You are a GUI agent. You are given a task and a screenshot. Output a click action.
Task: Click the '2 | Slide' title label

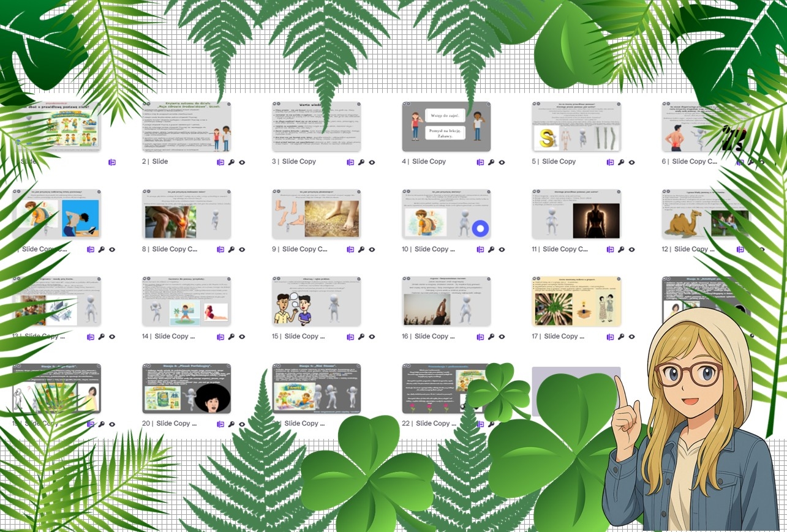pos(155,162)
